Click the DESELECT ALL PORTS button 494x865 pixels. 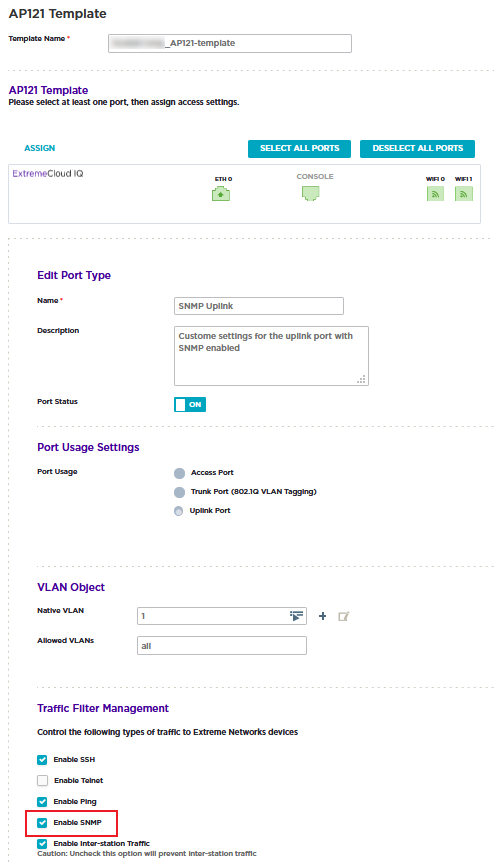(418, 148)
